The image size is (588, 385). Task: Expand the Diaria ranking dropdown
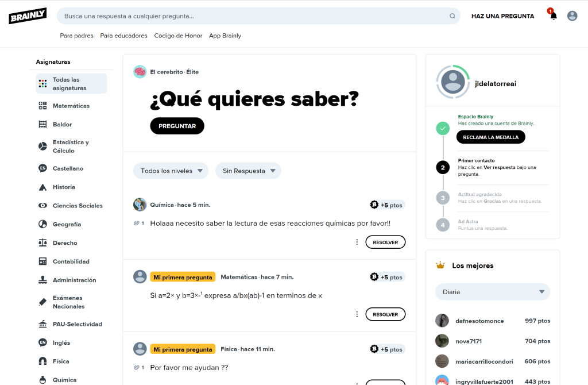[493, 292]
